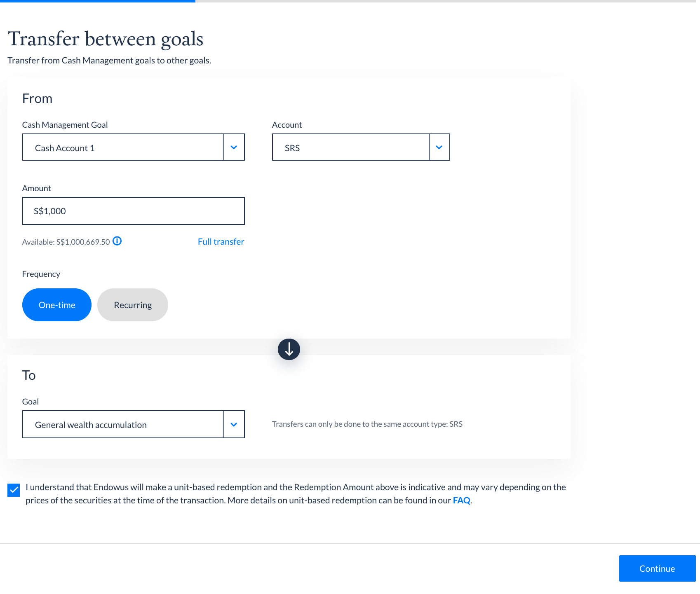
Task: Expand the SRS account dropdown
Action: pos(350,147)
